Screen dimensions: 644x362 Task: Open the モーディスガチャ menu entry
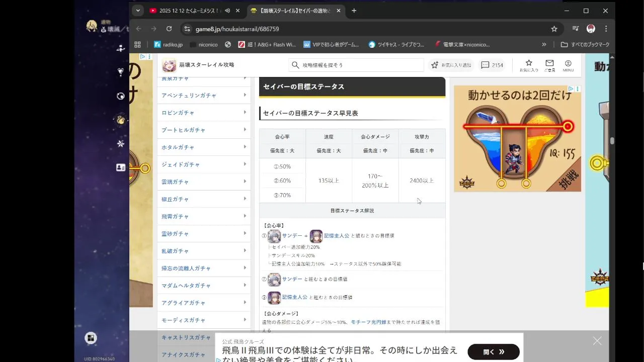204,320
